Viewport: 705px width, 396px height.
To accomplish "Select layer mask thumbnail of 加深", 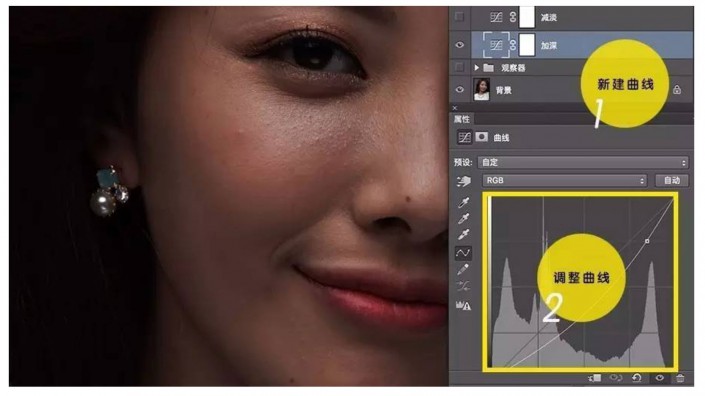I will [527, 45].
